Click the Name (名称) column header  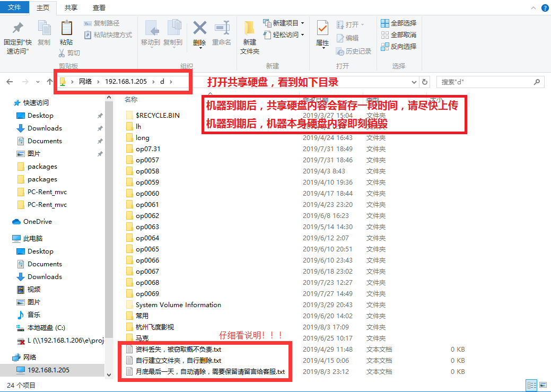point(131,100)
